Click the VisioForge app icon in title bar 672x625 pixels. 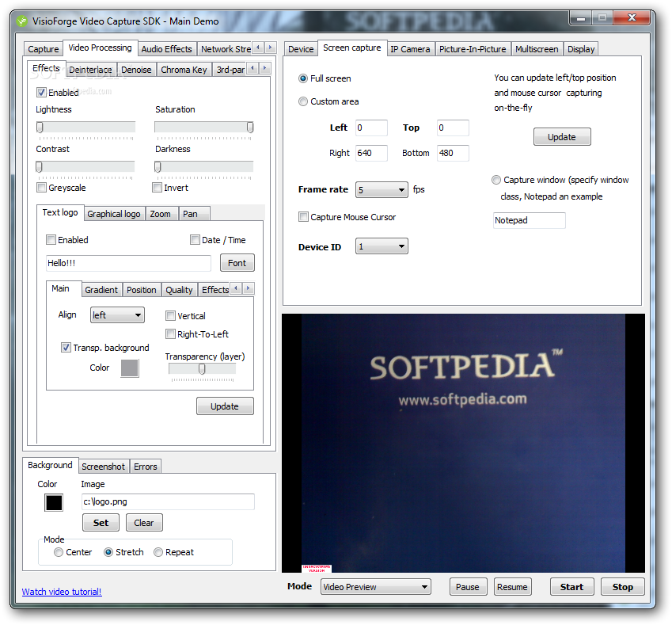pos(21,21)
